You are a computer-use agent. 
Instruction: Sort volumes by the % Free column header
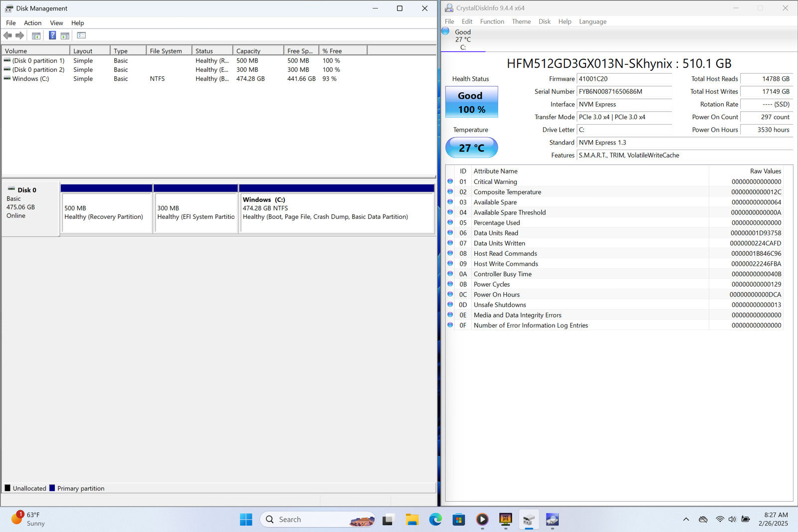coord(343,51)
